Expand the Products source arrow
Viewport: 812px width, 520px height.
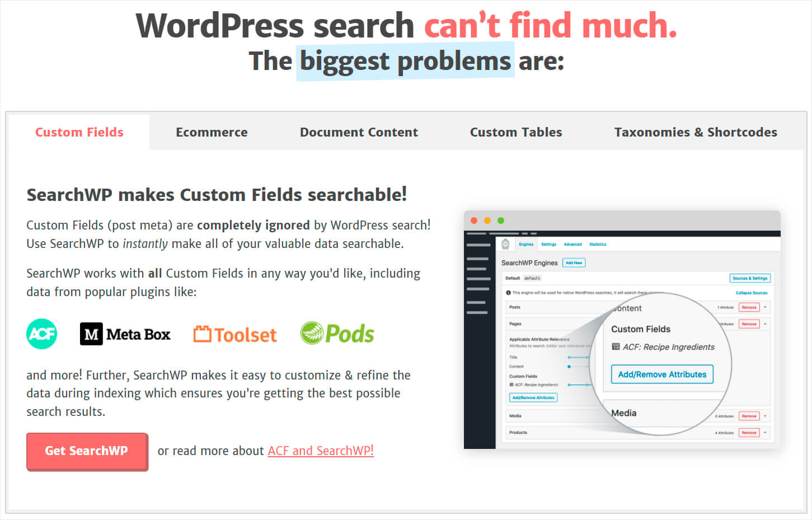(x=765, y=433)
